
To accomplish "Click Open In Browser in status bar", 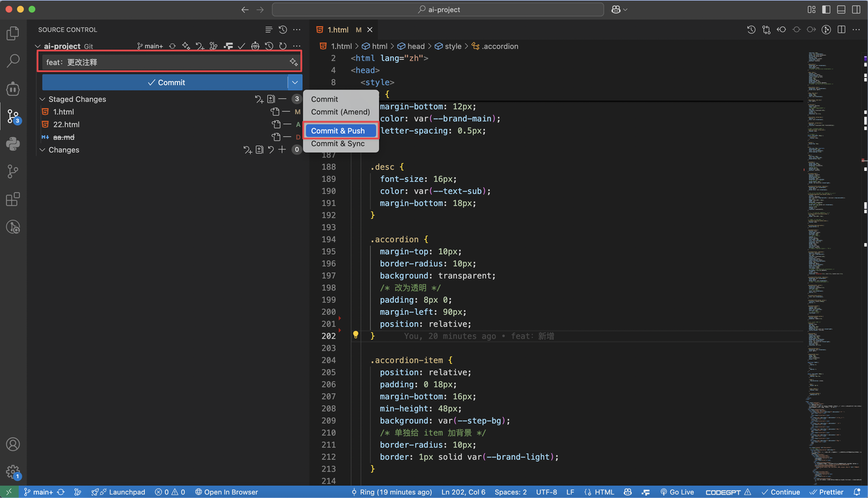I will [226, 492].
